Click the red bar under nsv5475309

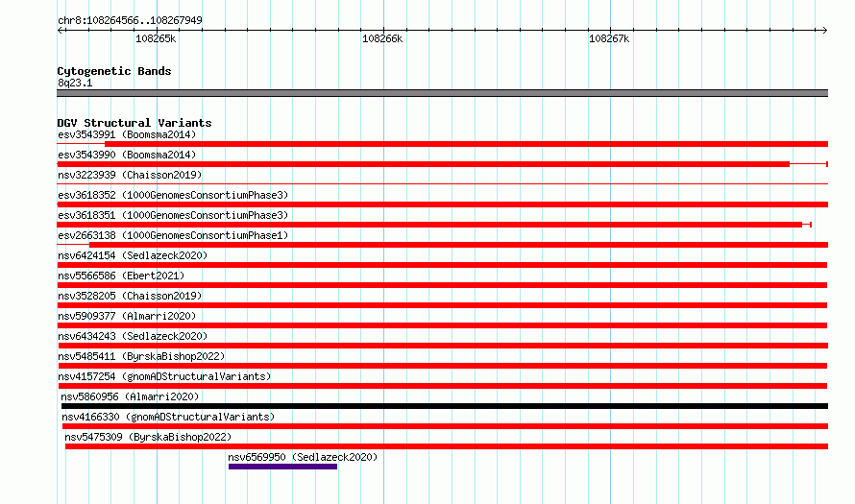[x=447, y=446]
